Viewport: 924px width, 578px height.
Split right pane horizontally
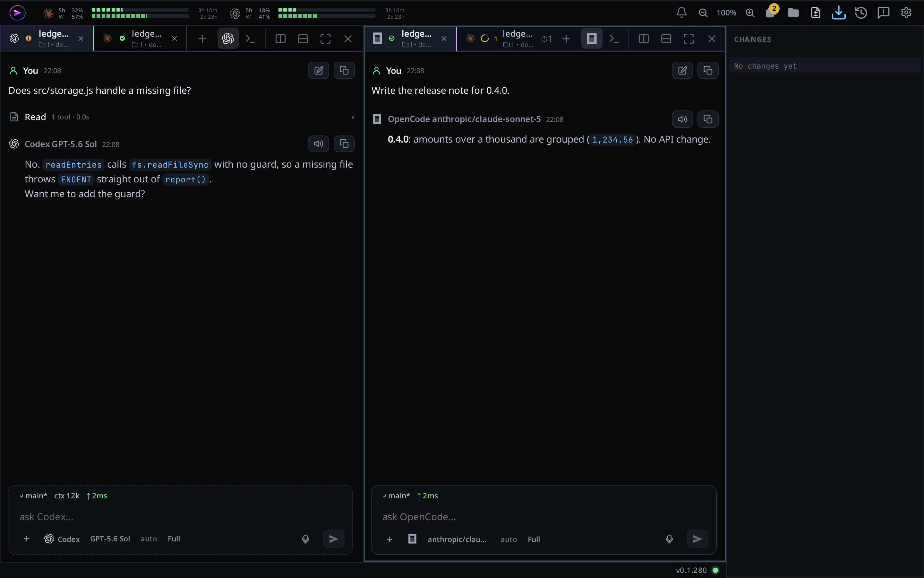pos(666,39)
